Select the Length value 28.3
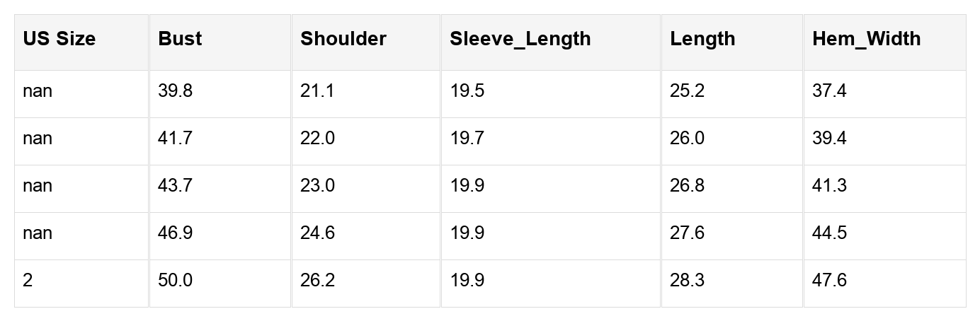This screenshot has width=980, height=321. (x=687, y=281)
